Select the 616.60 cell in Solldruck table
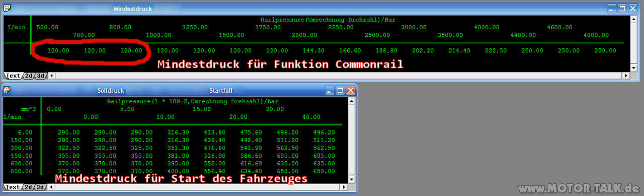This screenshot has width=644, height=196. [252, 164]
